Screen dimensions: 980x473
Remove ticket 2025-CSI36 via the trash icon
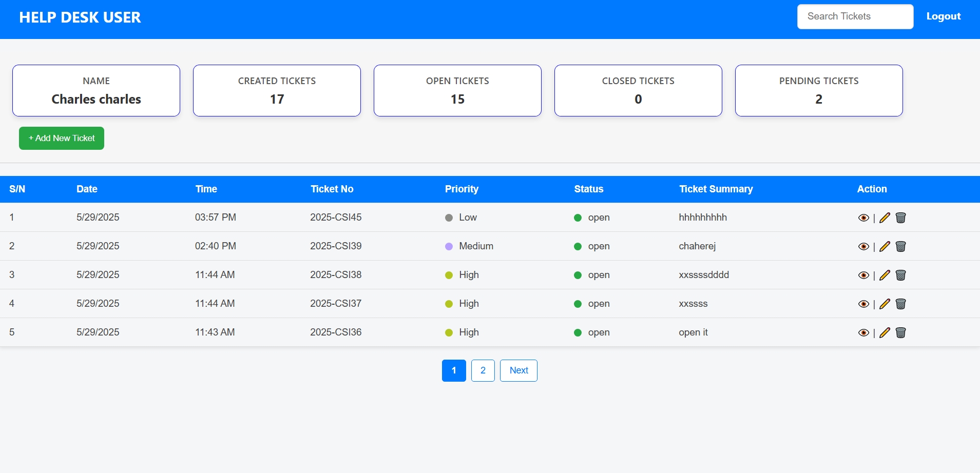point(900,332)
